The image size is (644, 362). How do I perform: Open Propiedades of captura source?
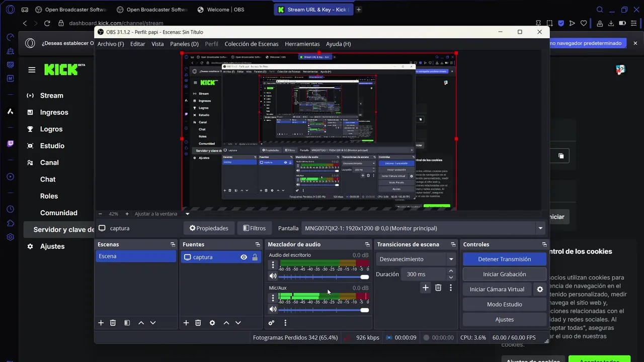[208, 228]
